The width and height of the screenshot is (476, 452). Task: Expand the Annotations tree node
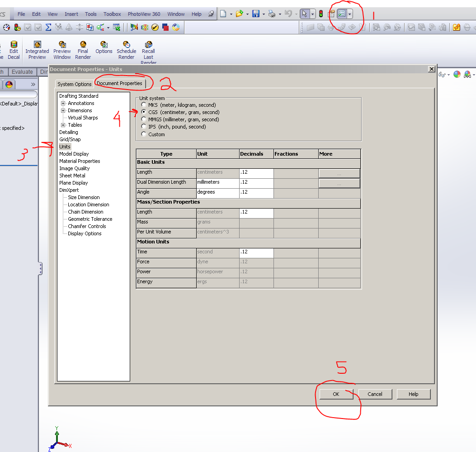pos(63,103)
